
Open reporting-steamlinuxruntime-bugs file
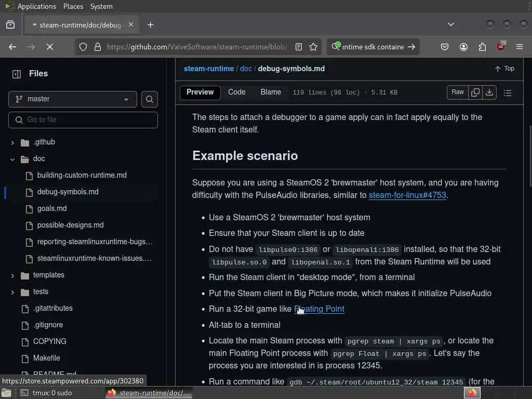pyautogui.click(x=95, y=242)
